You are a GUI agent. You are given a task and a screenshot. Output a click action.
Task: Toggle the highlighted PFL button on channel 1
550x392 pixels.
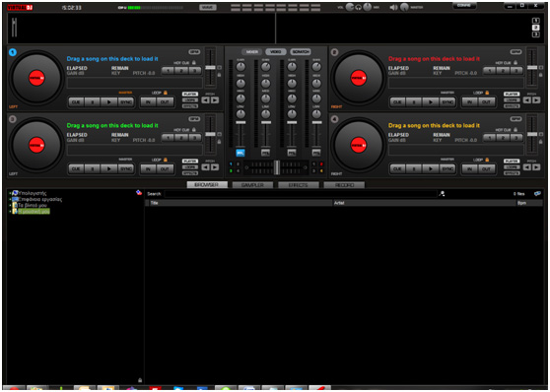click(241, 153)
